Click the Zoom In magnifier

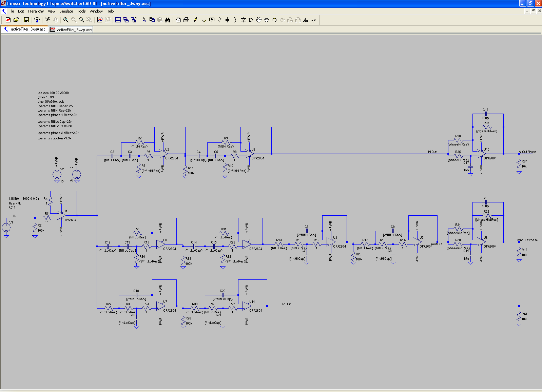click(66, 20)
